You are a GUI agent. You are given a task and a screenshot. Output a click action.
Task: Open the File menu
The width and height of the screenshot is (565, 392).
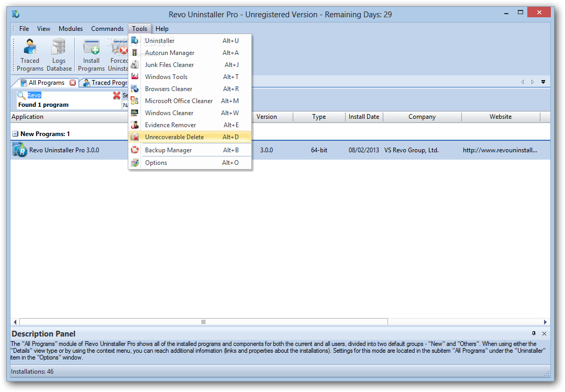[24, 29]
